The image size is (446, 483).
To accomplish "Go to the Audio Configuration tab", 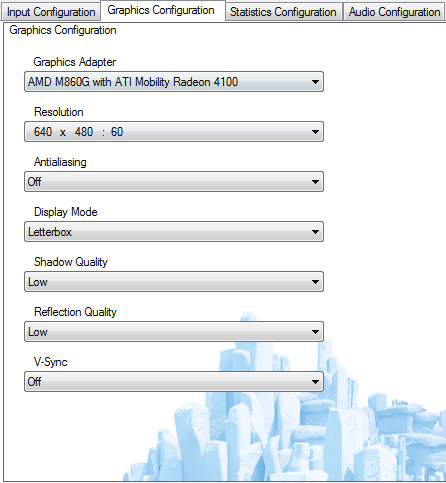I will (394, 12).
